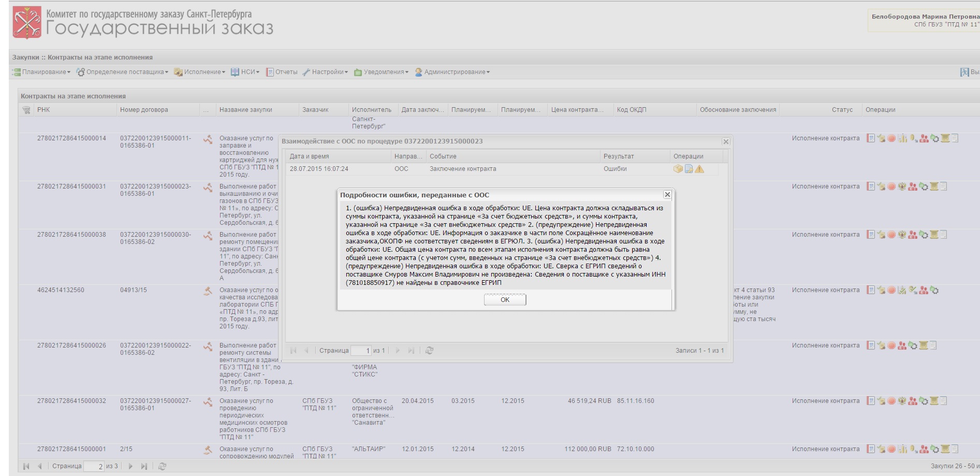The height and width of the screenshot is (476, 980).
Task: Select the 'Заключение контракта' event row
Action: pos(502,169)
